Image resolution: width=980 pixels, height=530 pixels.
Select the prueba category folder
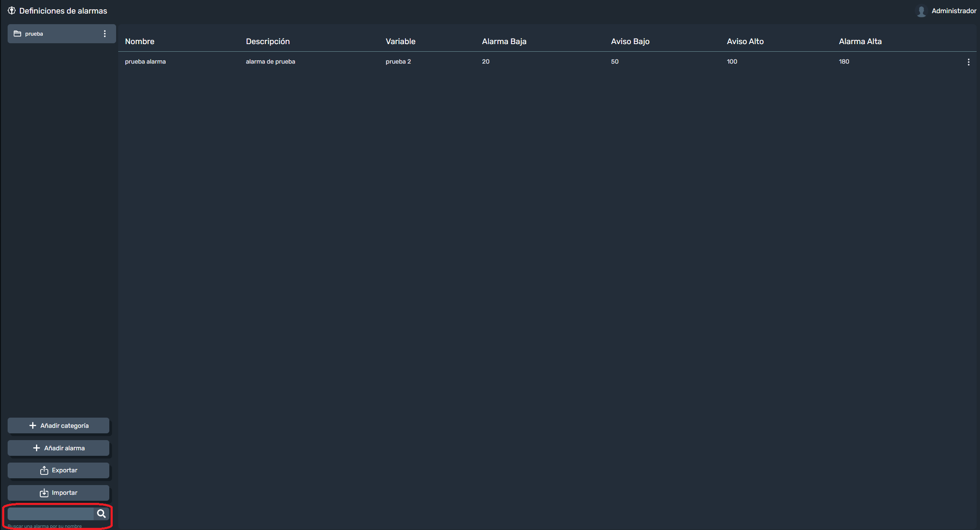click(62, 33)
